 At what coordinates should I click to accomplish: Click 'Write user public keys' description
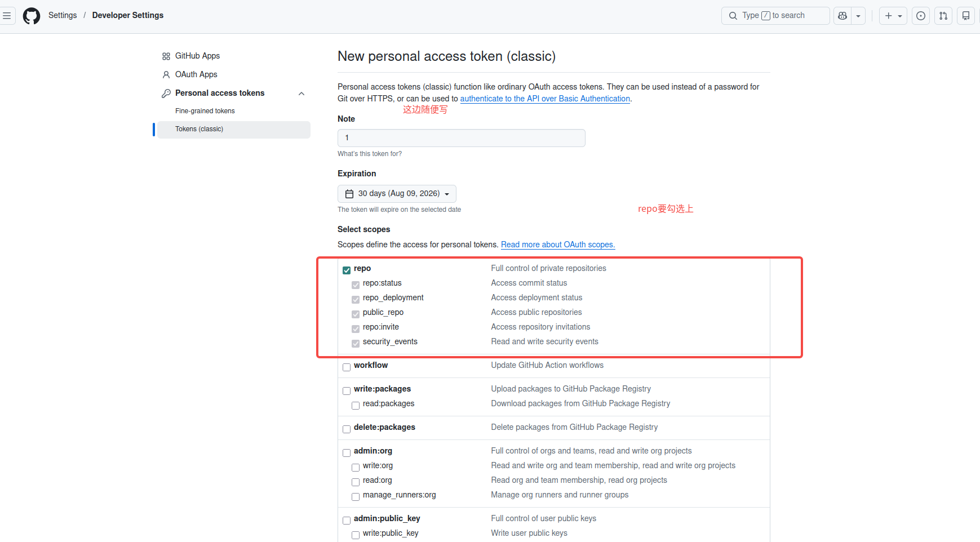[x=529, y=533]
